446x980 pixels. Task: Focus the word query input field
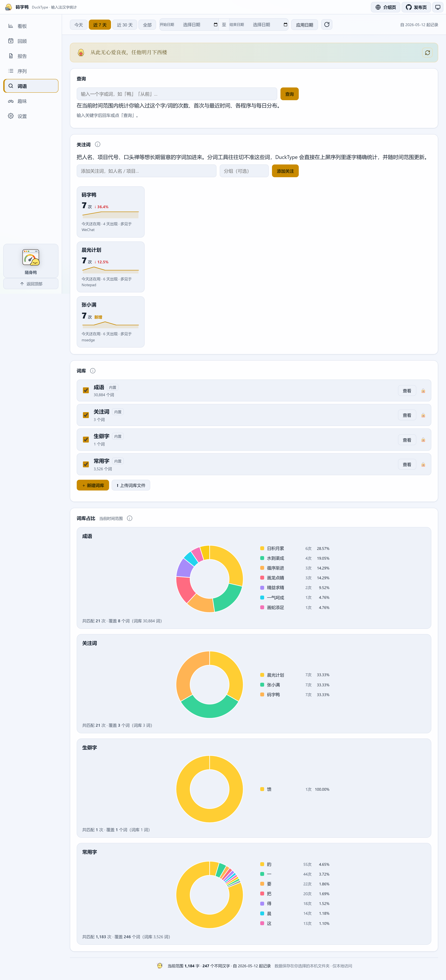coord(177,94)
